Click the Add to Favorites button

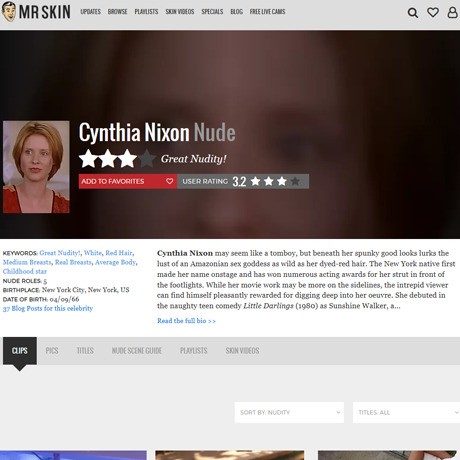[128, 181]
